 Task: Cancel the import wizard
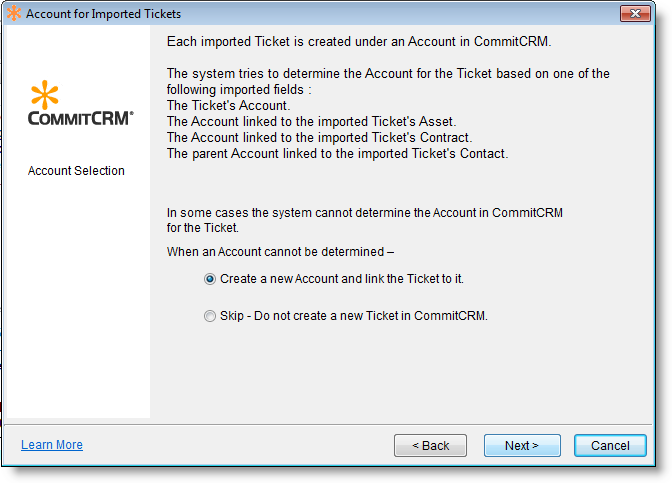click(610, 445)
